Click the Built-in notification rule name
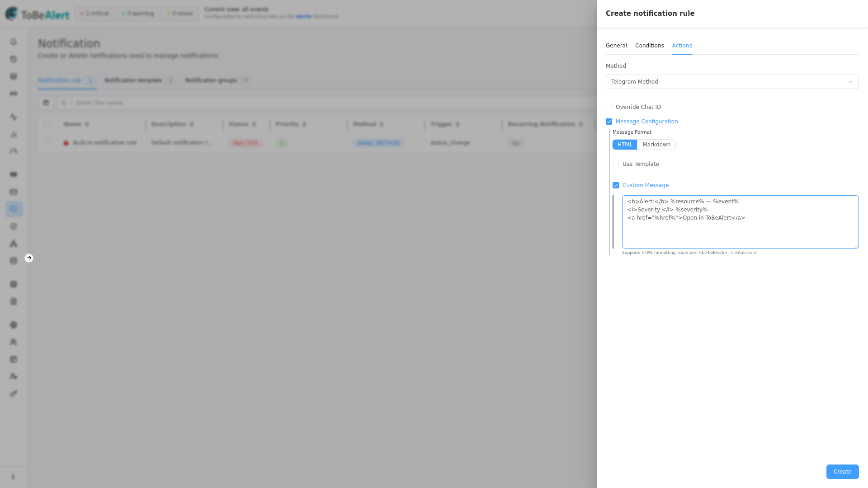 tap(104, 143)
